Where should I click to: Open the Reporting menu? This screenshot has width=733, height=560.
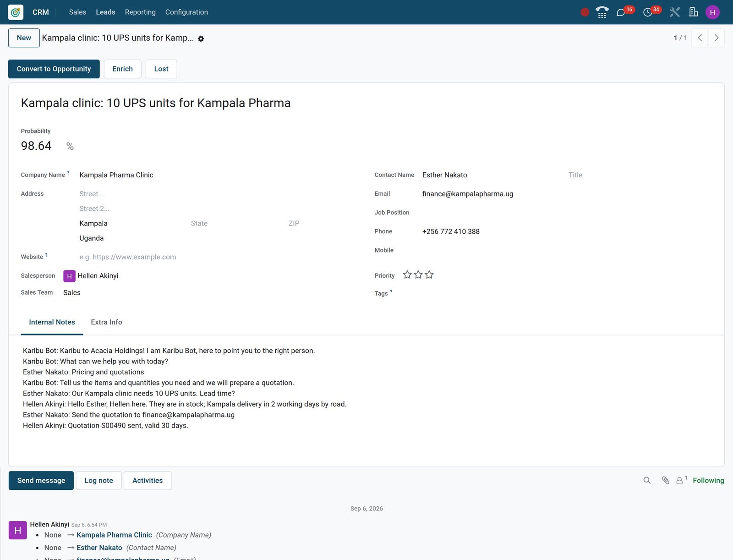click(x=140, y=12)
